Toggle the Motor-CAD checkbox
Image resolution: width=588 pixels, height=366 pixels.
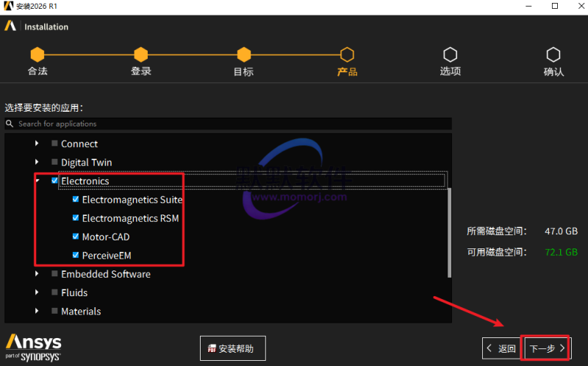76,237
